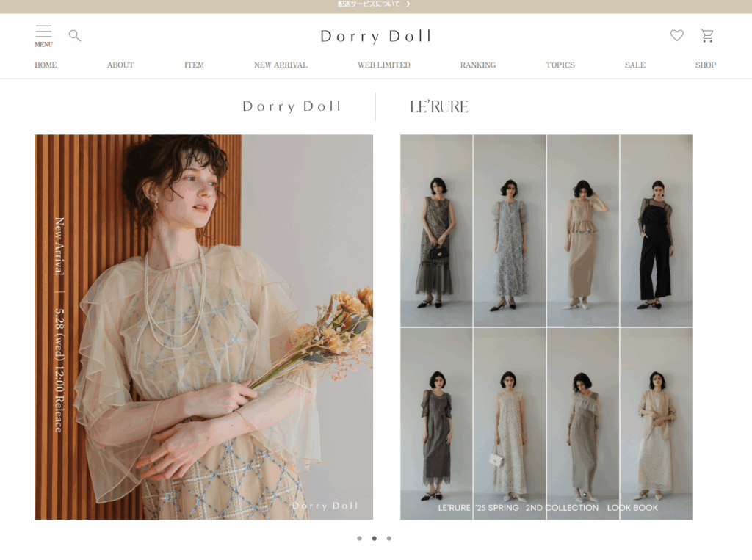Open the SALE menu item
Screen dimensions: 752x560
[635, 65]
